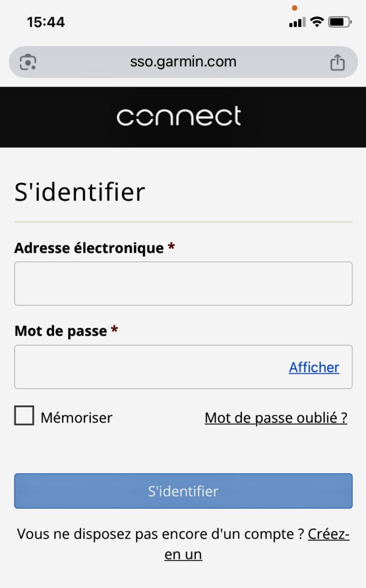The height and width of the screenshot is (588, 366).
Task: Click the Adresse électronique field label
Action: click(x=89, y=248)
